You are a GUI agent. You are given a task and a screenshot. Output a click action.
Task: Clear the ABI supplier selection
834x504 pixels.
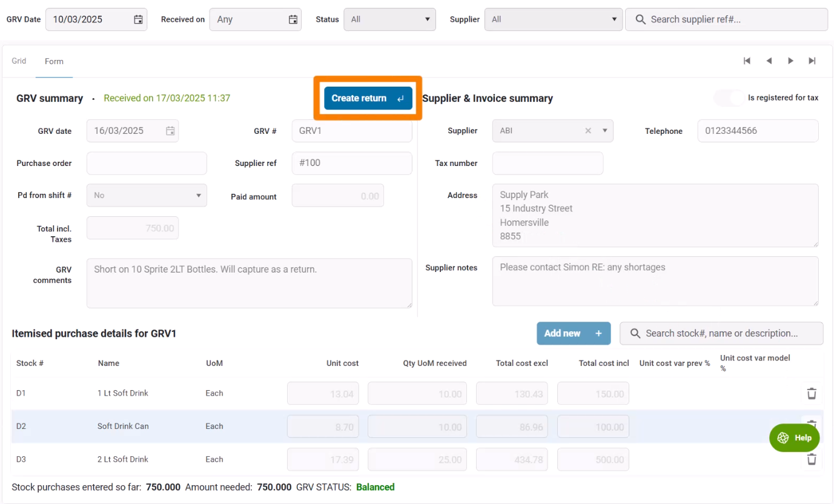(x=587, y=131)
